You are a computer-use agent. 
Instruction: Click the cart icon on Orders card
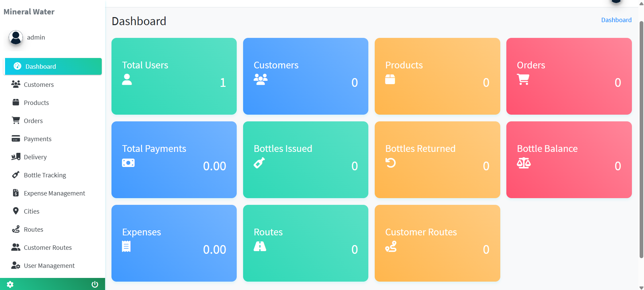(x=523, y=79)
